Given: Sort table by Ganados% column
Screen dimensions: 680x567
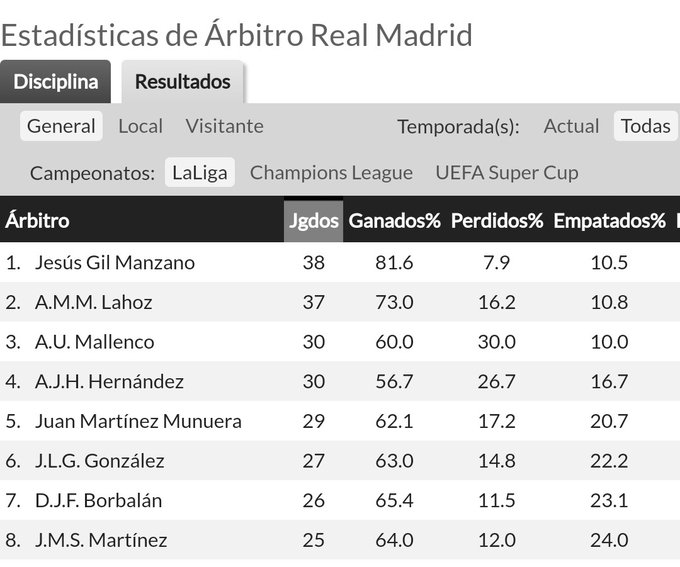Looking at the screenshot, I should click(394, 220).
